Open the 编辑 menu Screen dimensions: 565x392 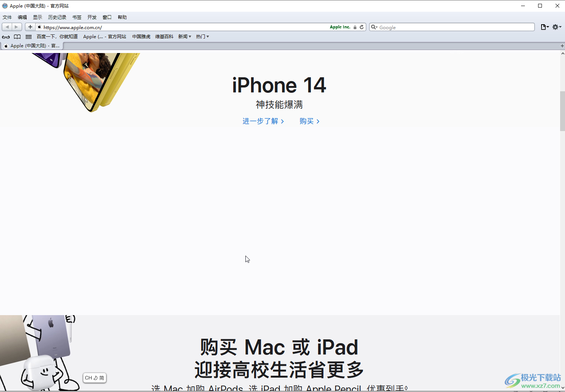[22, 17]
